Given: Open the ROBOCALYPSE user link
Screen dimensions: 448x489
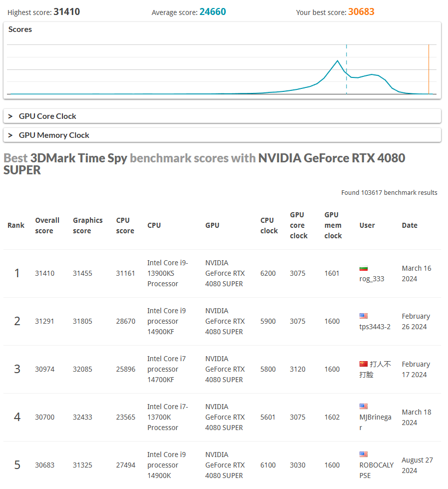Looking at the screenshot, I should (376, 471).
